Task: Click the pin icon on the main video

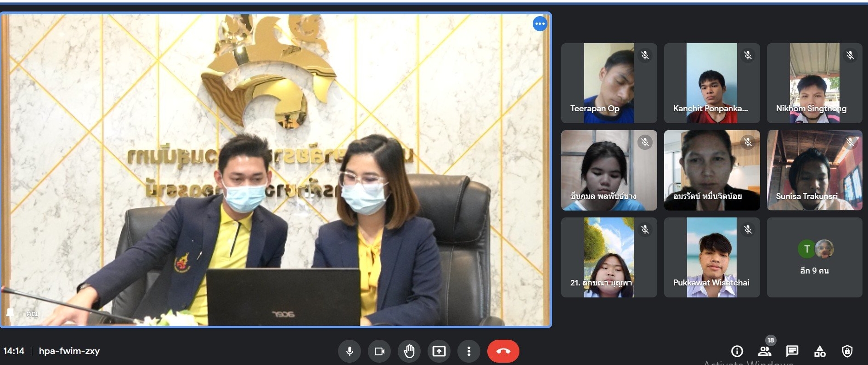Action: [x=10, y=313]
